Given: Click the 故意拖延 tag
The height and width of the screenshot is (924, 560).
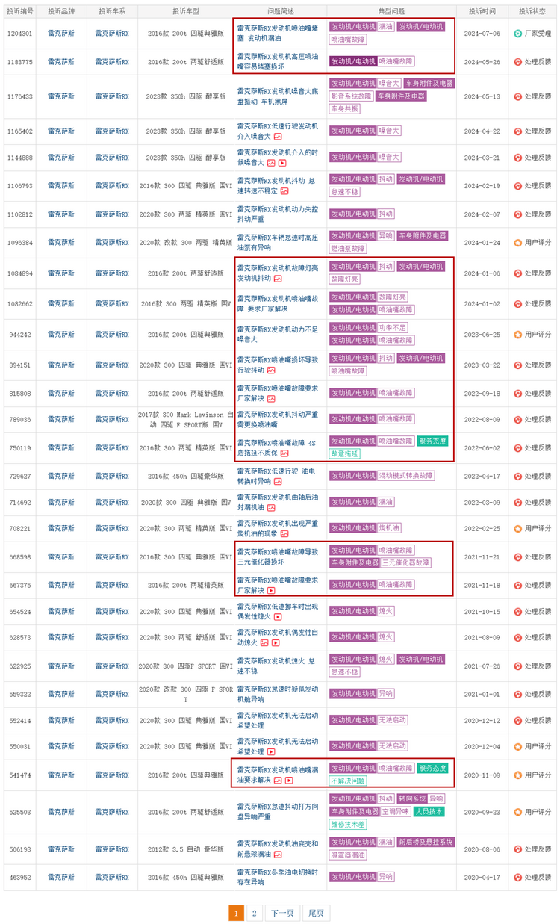Looking at the screenshot, I should click(344, 454).
